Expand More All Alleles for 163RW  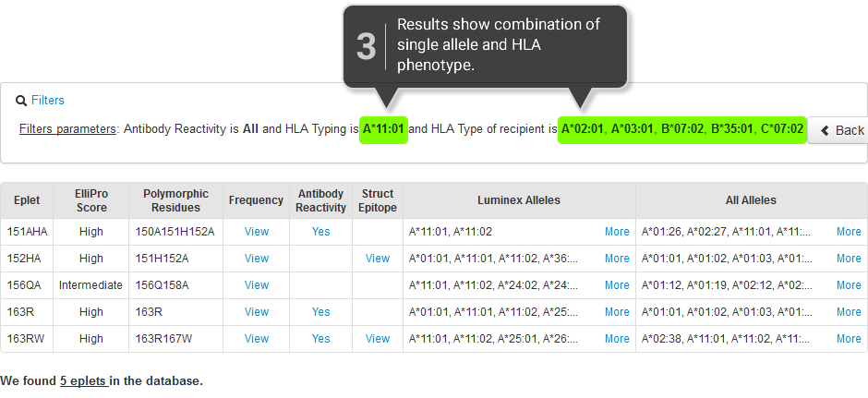point(849,338)
